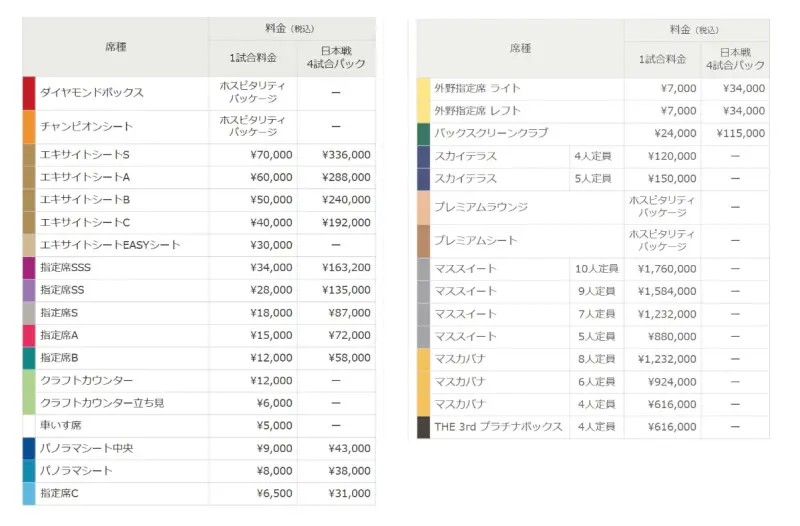The height and width of the screenshot is (526, 800).
Task: Click the teal 指定席B color swatch
Action: click(29, 358)
